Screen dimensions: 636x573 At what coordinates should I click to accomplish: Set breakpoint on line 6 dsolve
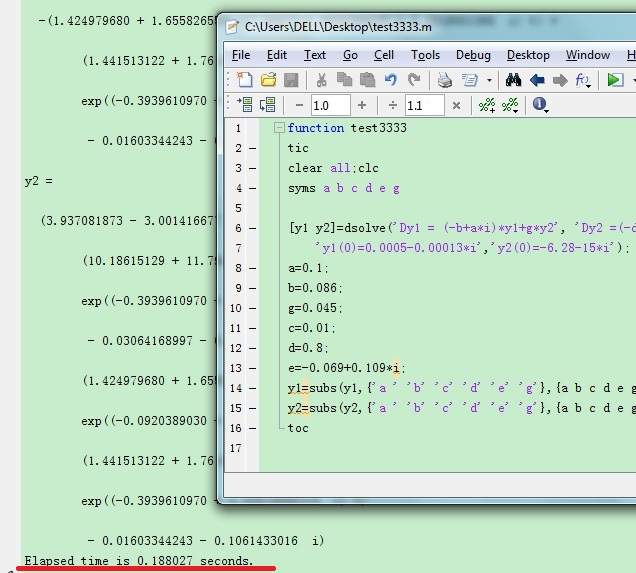252,228
